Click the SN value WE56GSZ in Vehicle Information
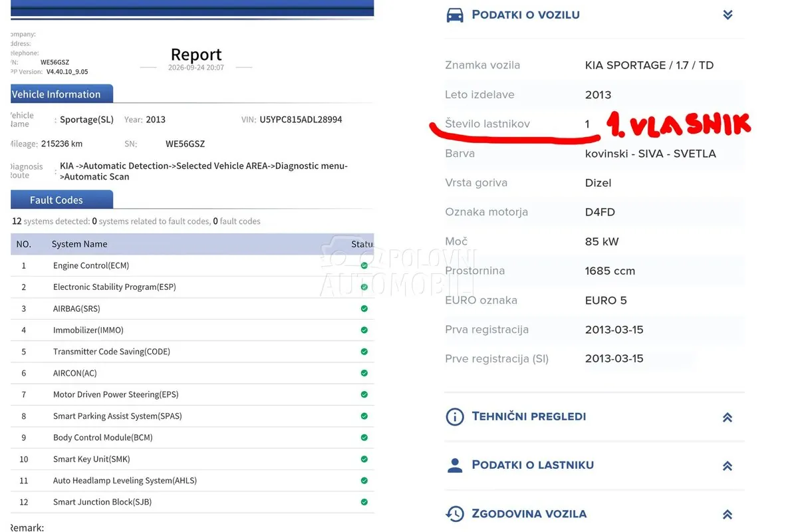 pos(185,144)
